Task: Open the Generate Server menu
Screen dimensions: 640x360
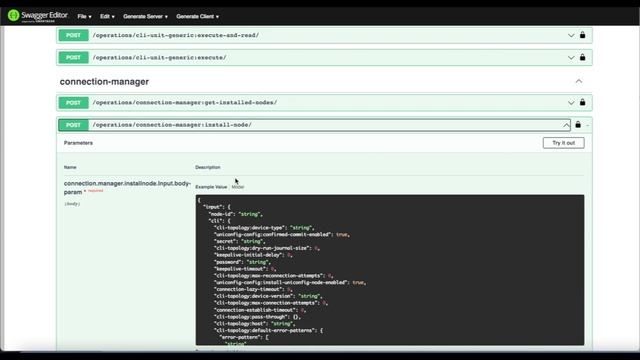Action: [145, 16]
